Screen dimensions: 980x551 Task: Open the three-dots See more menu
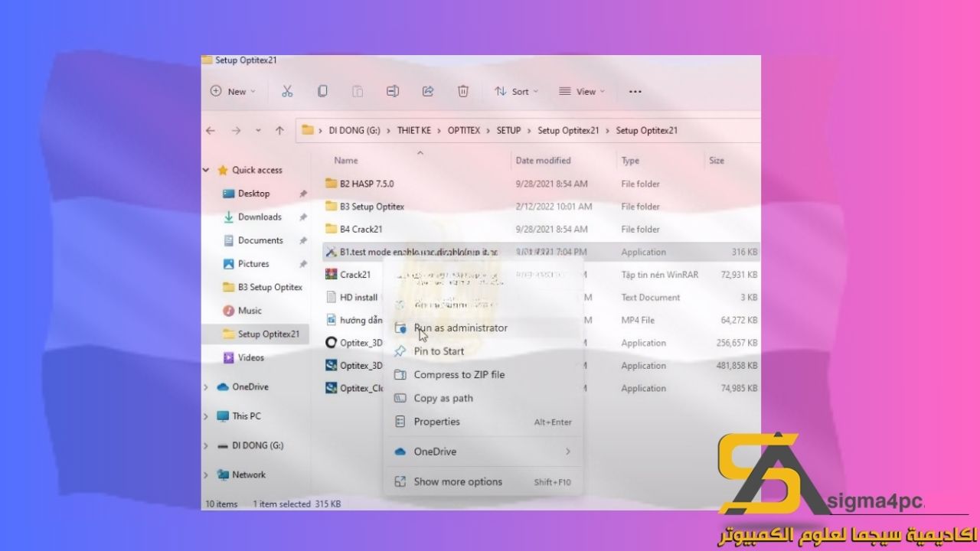coord(635,91)
